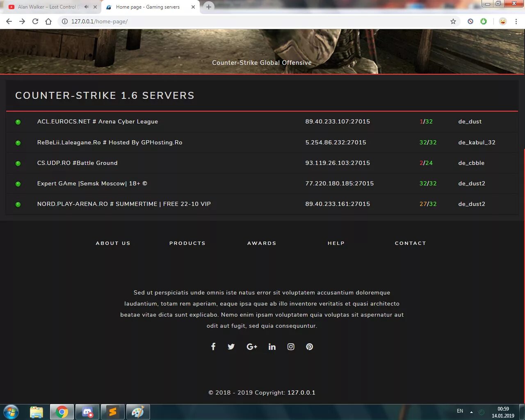This screenshot has height=420, width=525.
Task: Click the EN language indicator
Action: coord(460,411)
